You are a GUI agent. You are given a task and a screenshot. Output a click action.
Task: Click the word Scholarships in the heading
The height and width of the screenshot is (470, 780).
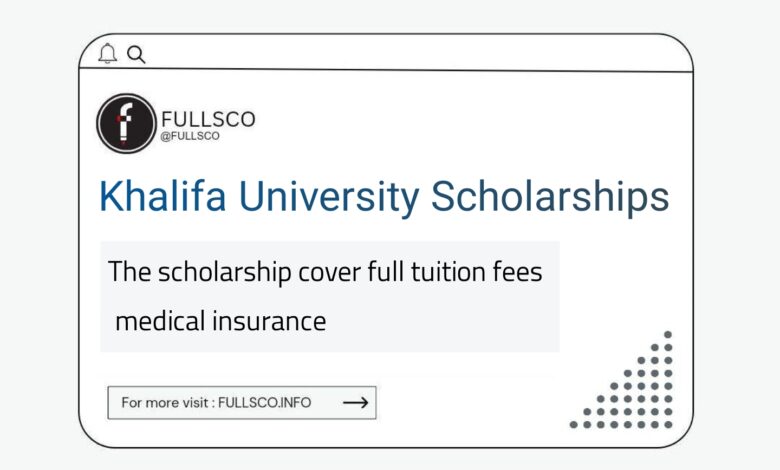550,197
